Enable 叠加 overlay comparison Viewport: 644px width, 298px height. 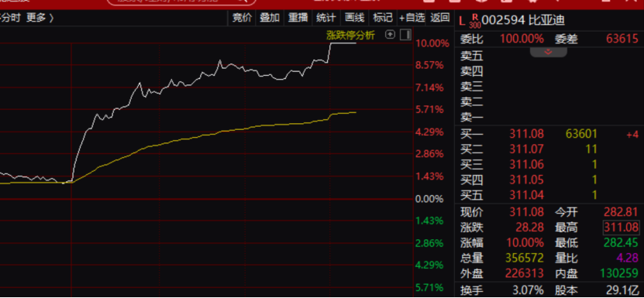(270, 18)
